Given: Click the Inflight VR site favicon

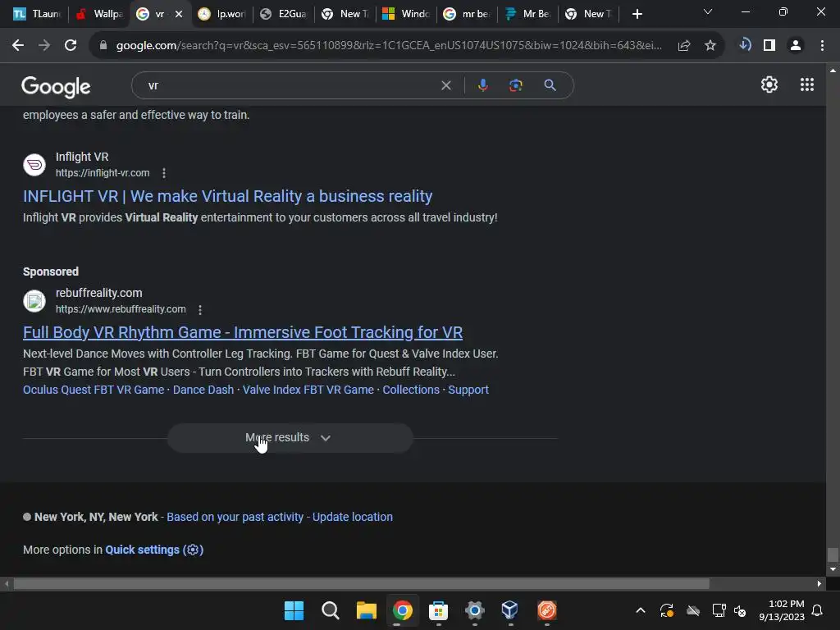Looking at the screenshot, I should coord(34,164).
